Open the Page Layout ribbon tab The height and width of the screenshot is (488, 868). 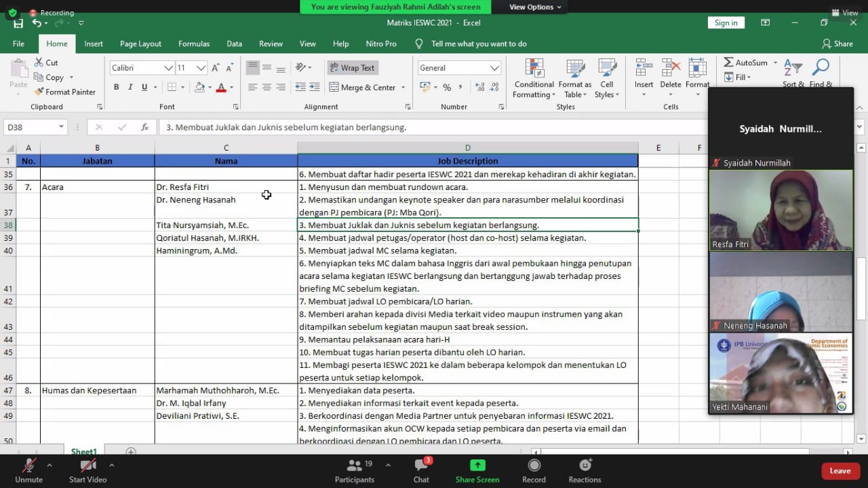pyautogui.click(x=140, y=43)
